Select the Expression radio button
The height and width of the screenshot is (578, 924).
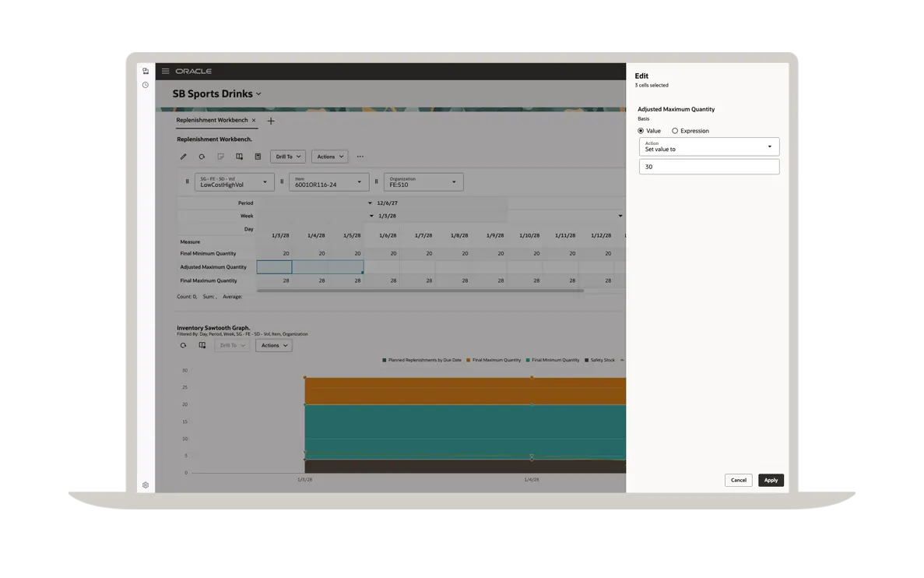click(675, 131)
